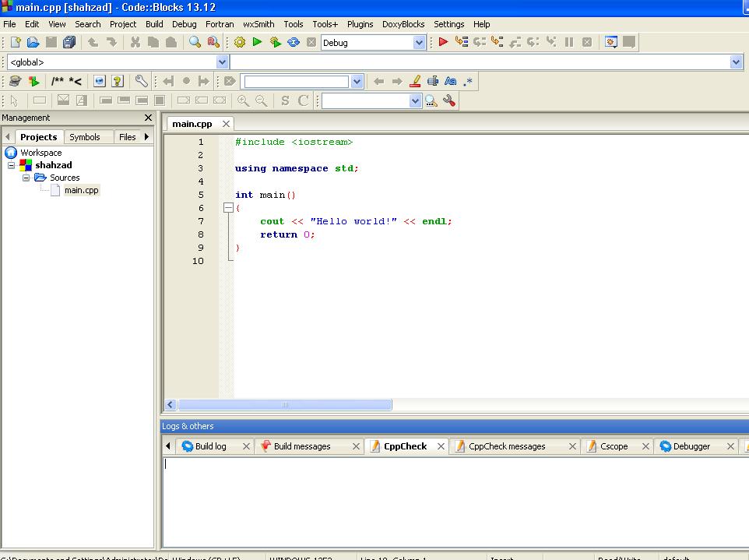Switch to the Build messages tab

point(302,446)
